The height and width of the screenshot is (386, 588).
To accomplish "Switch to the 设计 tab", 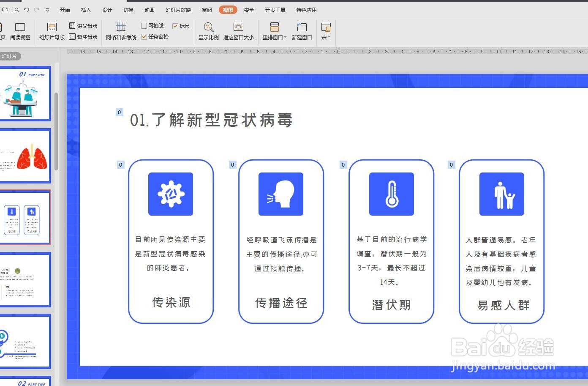I will (x=107, y=10).
